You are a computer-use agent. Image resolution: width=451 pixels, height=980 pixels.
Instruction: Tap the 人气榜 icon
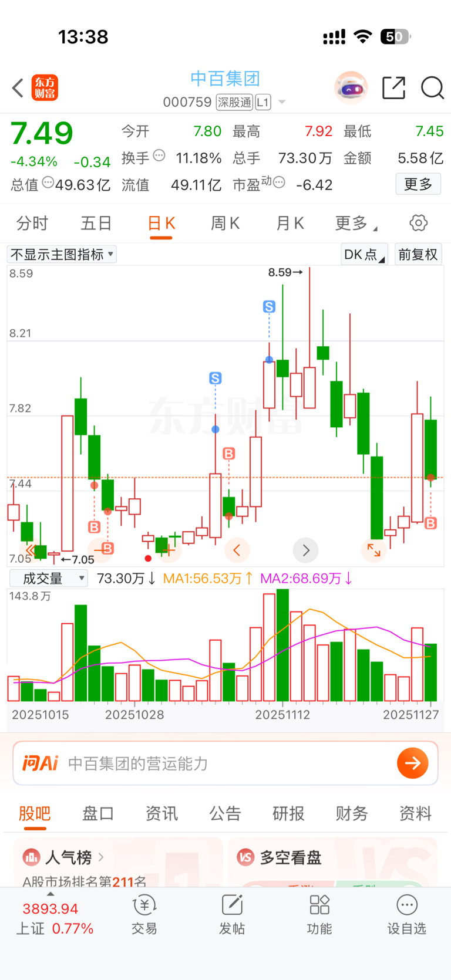tap(31, 857)
